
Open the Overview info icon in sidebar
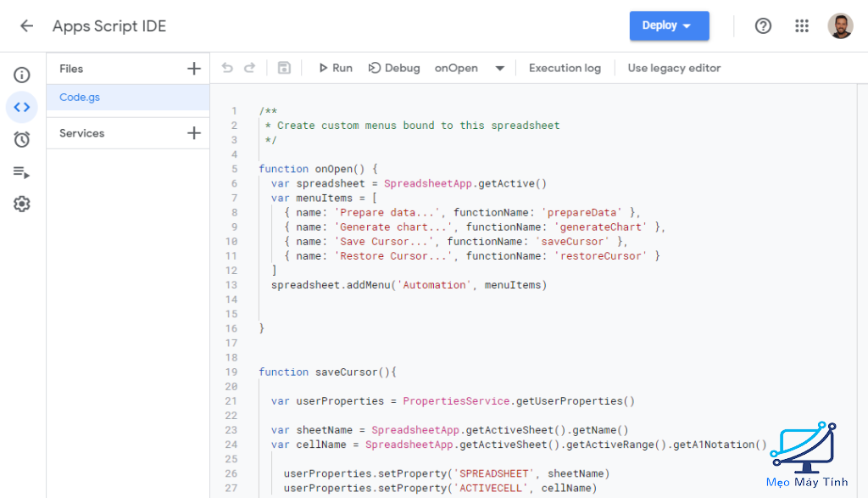click(21, 75)
